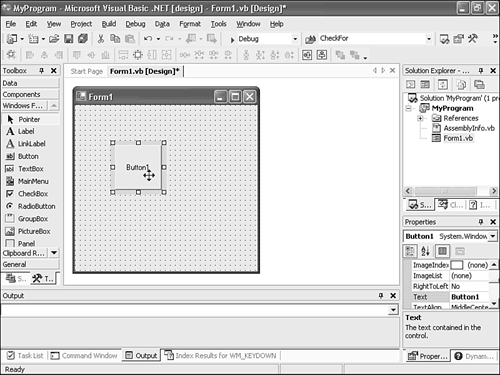The width and height of the screenshot is (500, 375).
Task: Select Button1 on the Form1 designer
Action: click(138, 167)
